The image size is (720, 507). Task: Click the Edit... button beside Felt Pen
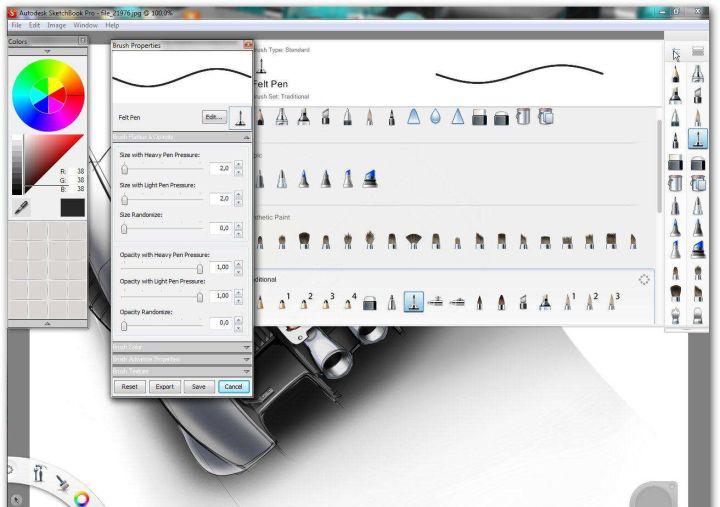pos(214,117)
